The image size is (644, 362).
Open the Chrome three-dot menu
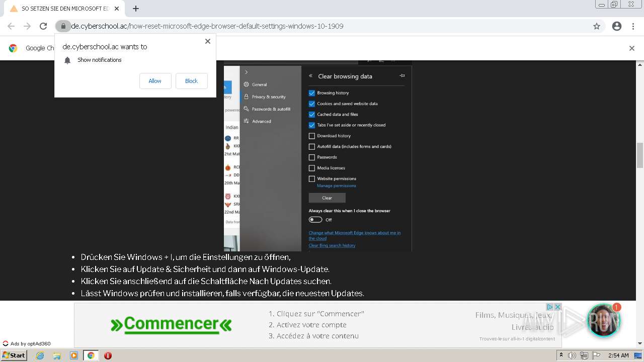pyautogui.click(x=633, y=26)
